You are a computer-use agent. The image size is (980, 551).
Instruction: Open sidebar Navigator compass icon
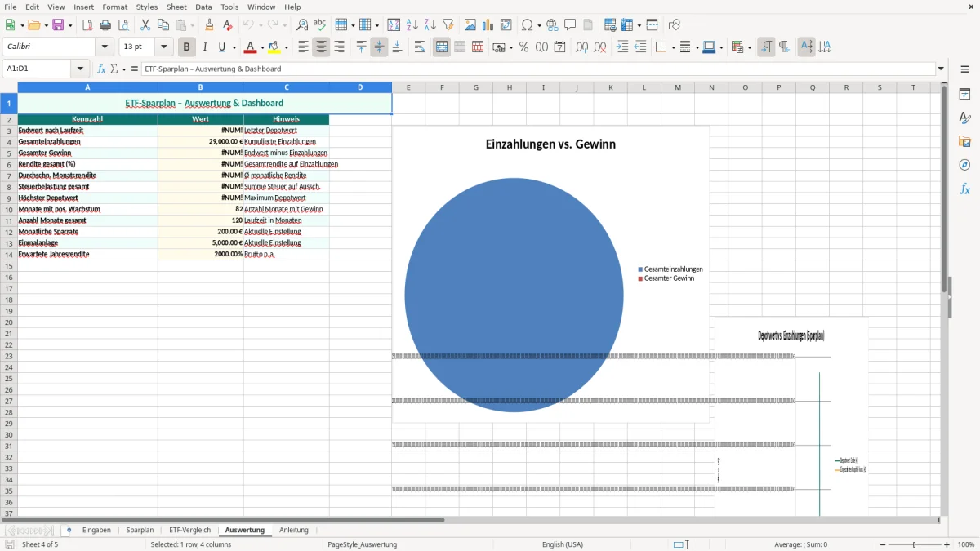(964, 166)
